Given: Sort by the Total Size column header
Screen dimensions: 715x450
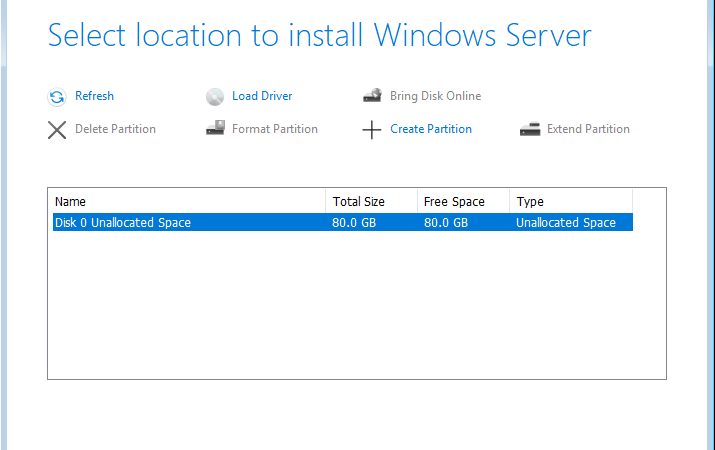Looking at the screenshot, I should [372, 202].
